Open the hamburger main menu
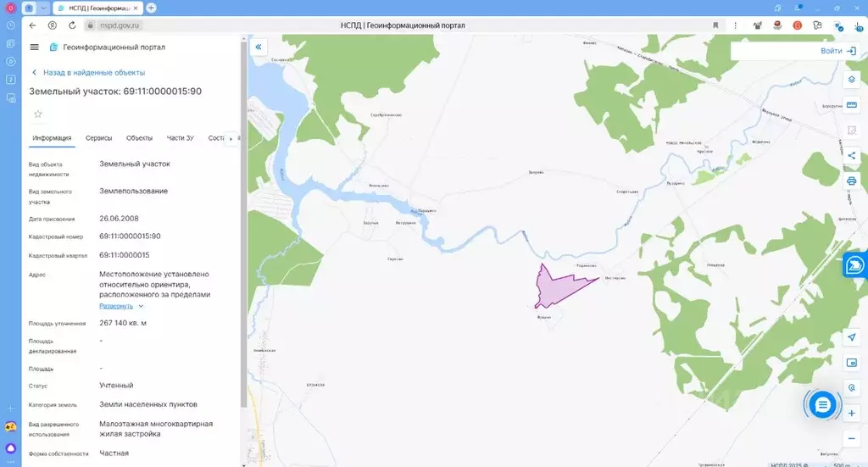Screen dimensions: 868x467 pyautogui.click(x=34, y=47)
